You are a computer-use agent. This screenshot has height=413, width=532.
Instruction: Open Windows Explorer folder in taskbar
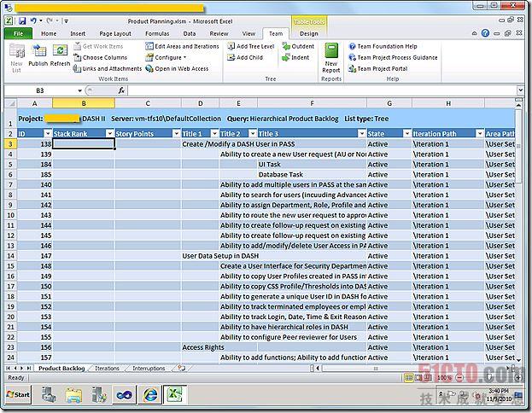point(74,395)
